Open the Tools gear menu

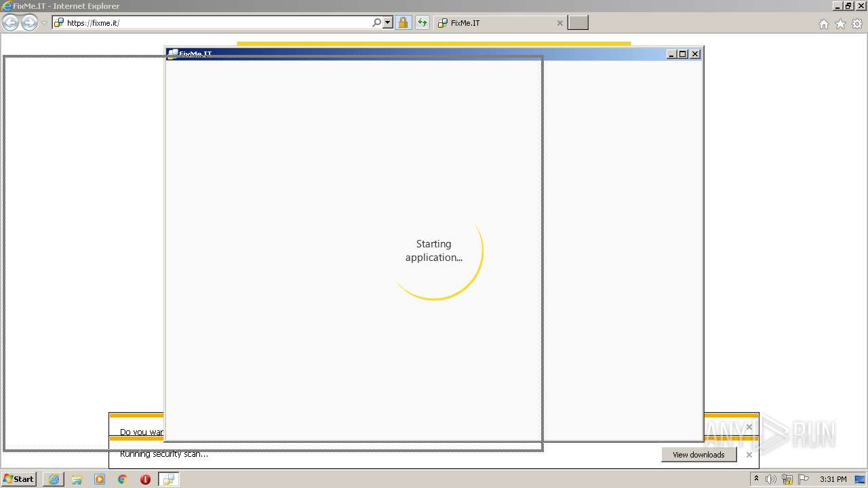[857, 24]
